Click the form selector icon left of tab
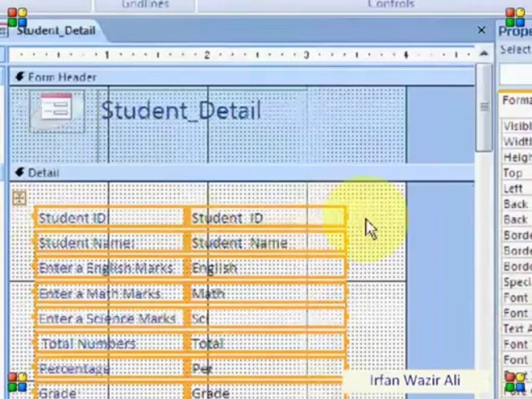This screenshot has width=532, height=399. tap(3, 31)
